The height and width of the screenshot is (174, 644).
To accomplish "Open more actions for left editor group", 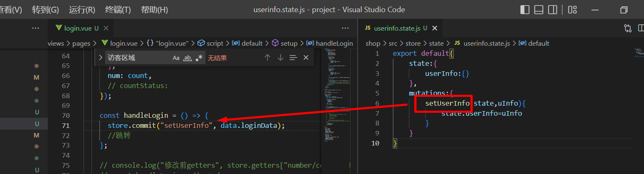I will [x=345, y=28].
